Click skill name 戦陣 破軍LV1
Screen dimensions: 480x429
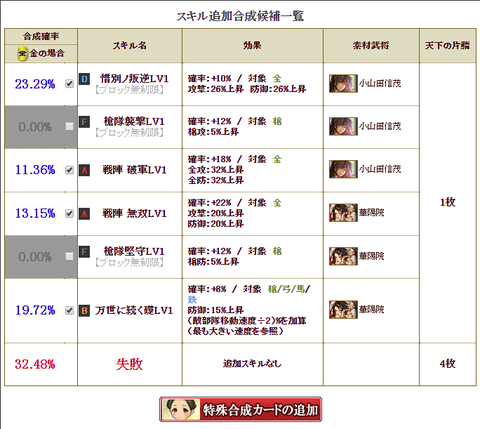134,170
